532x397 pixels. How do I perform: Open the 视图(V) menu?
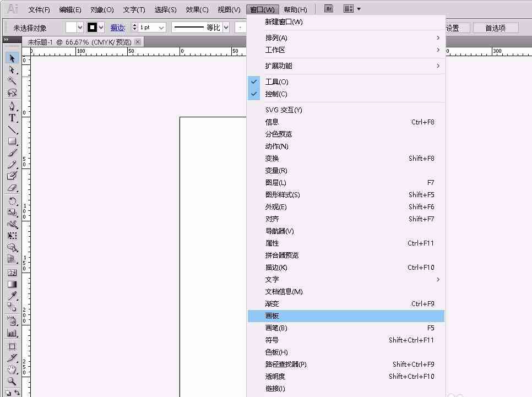tap(229, 9)
